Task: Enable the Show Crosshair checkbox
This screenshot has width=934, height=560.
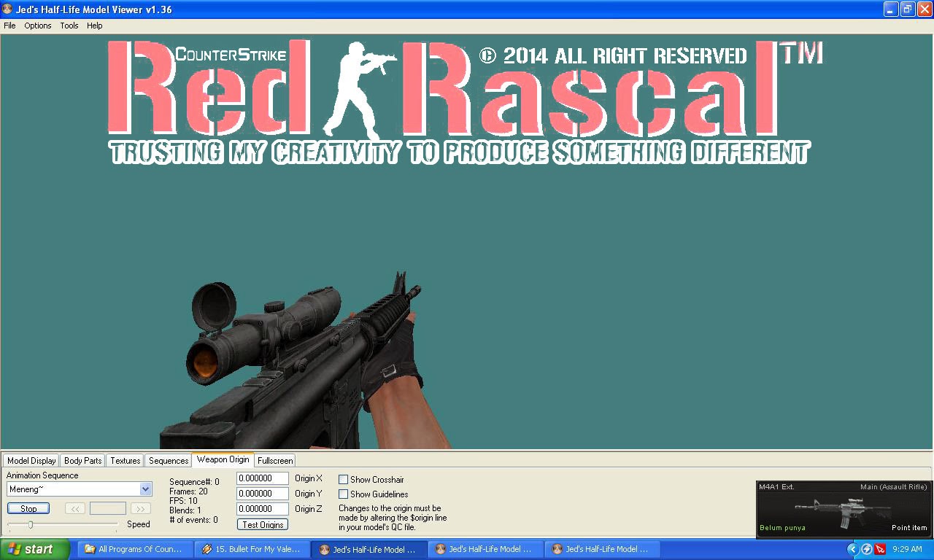Action: [x=343, y=480]
